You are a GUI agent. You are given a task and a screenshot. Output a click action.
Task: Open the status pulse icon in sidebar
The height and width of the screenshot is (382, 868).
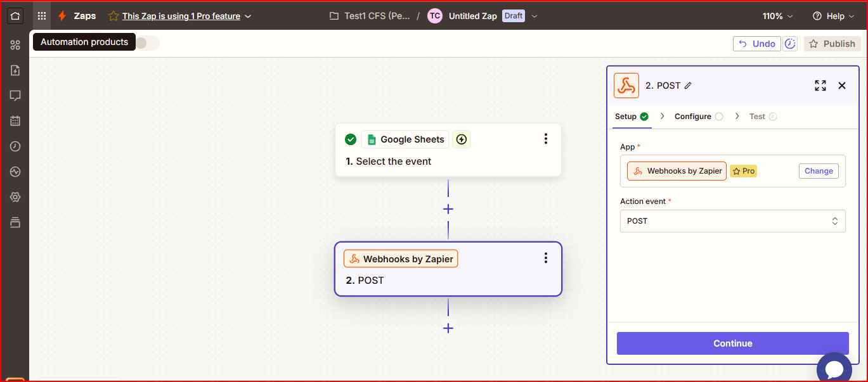click(15, 172)
